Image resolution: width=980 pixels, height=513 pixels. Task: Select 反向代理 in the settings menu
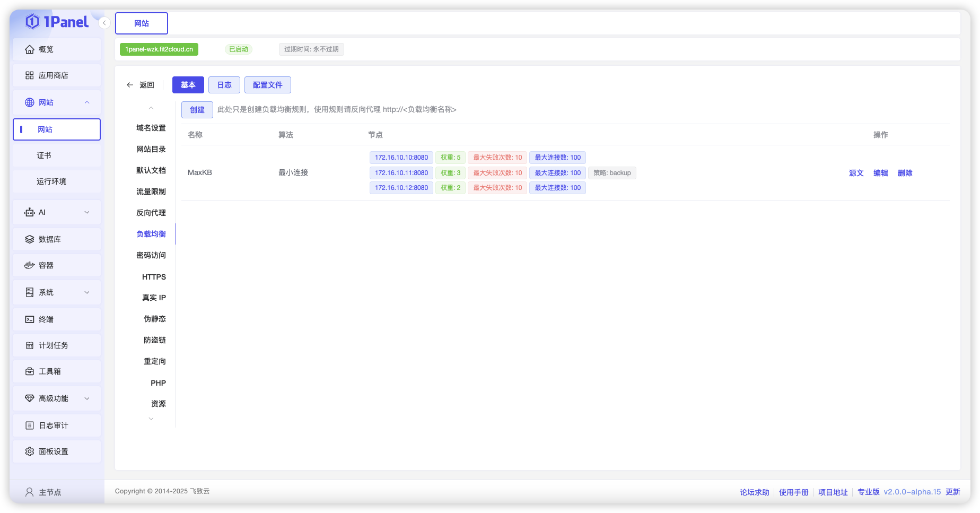[151, 212]
